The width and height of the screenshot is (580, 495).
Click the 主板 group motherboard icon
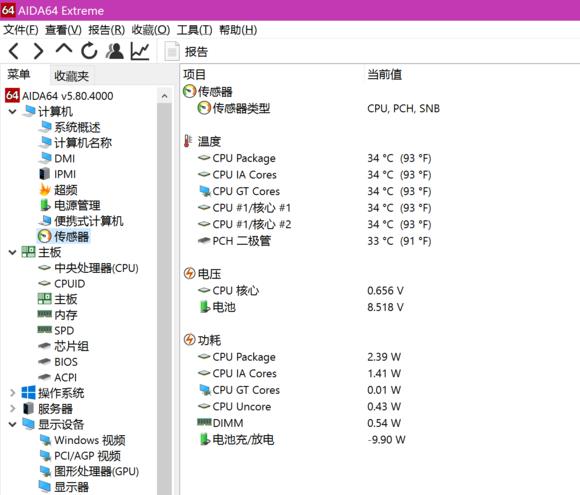(x=28, y=252)
